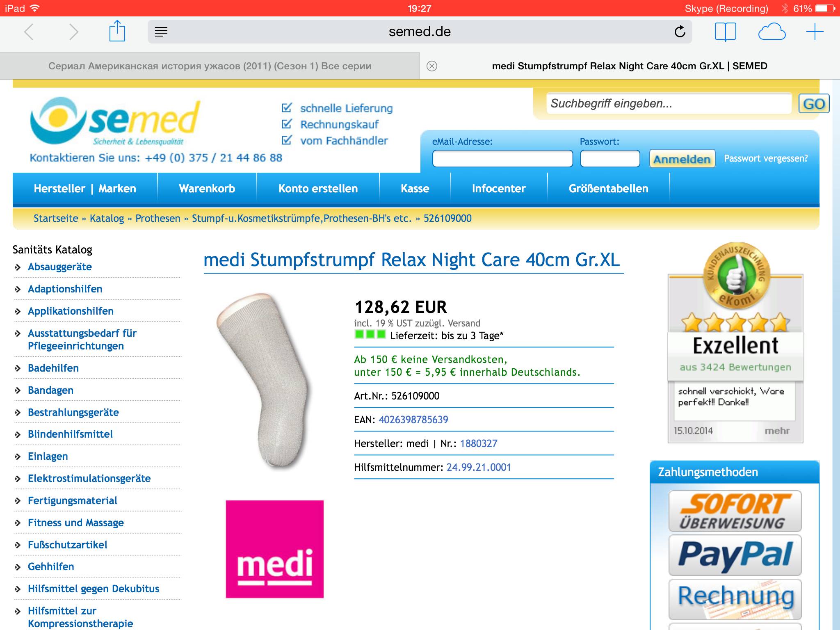The width and height of the screenshot is (840, 630).
Task: Tap the Safari forward arrow
Action: coord(73,32)
